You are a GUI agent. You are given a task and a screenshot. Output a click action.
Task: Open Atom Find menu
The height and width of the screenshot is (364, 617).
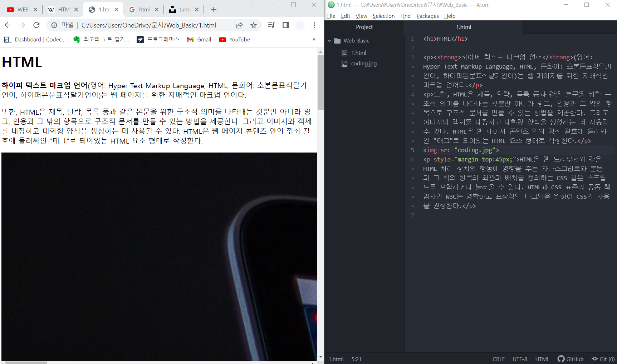(x=405, y=16)
